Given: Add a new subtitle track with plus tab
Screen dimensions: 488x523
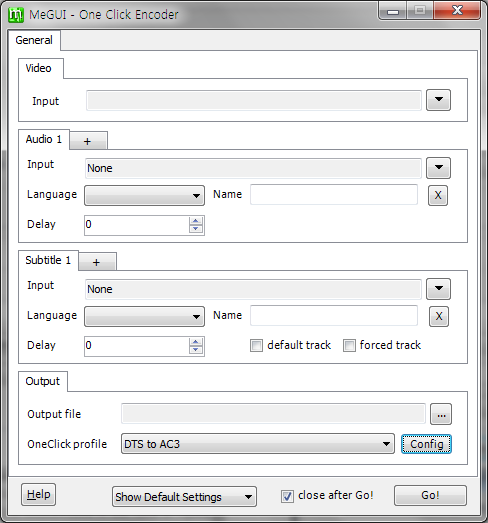Looking at the screenshot, I should (x=97, y=262).
